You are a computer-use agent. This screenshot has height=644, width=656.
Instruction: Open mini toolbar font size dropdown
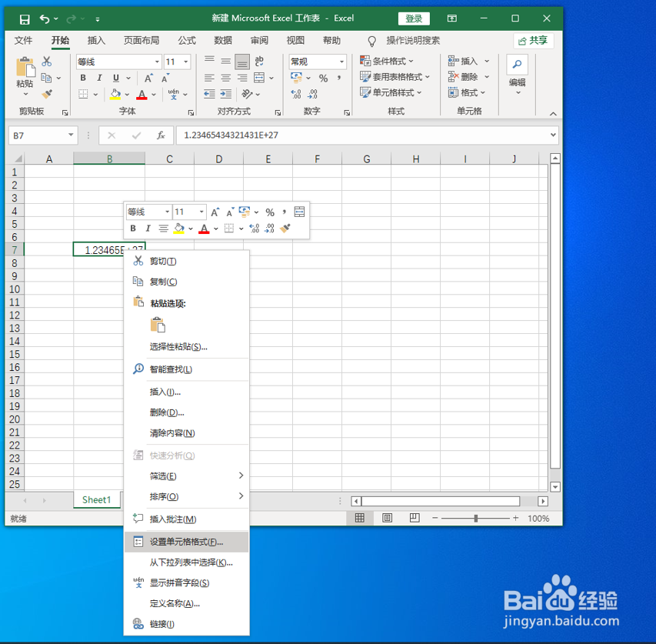[201, 212]
